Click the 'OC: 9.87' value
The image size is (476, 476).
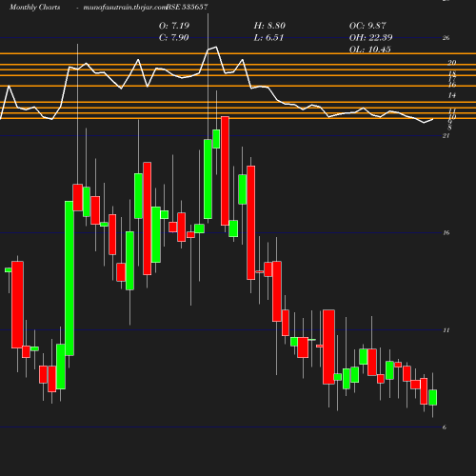[x=367, y=26]
